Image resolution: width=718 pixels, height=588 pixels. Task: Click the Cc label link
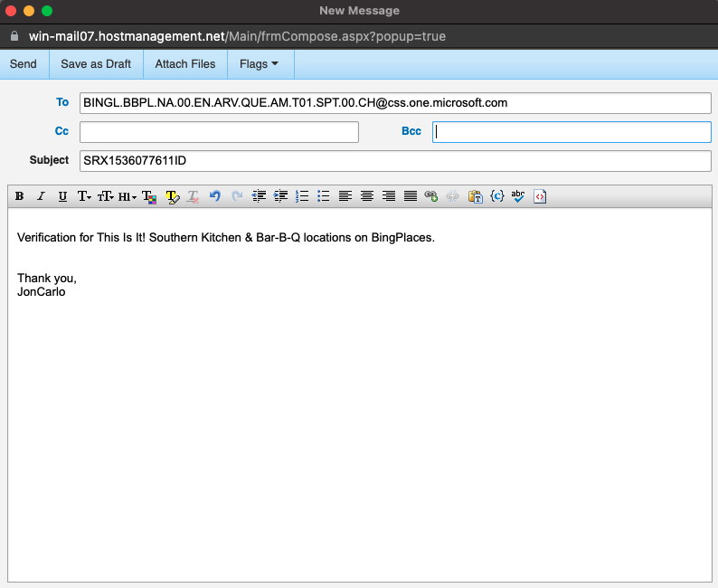point(61,131)
